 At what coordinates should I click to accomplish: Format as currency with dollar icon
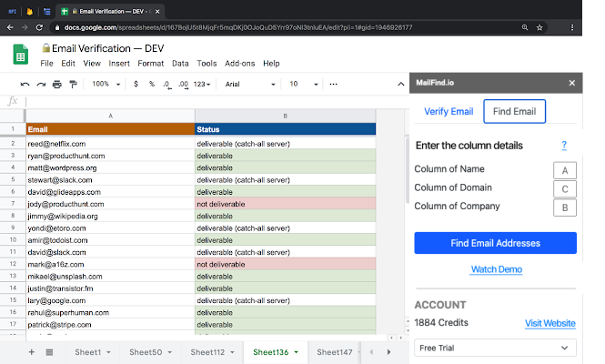pos(136,84)
